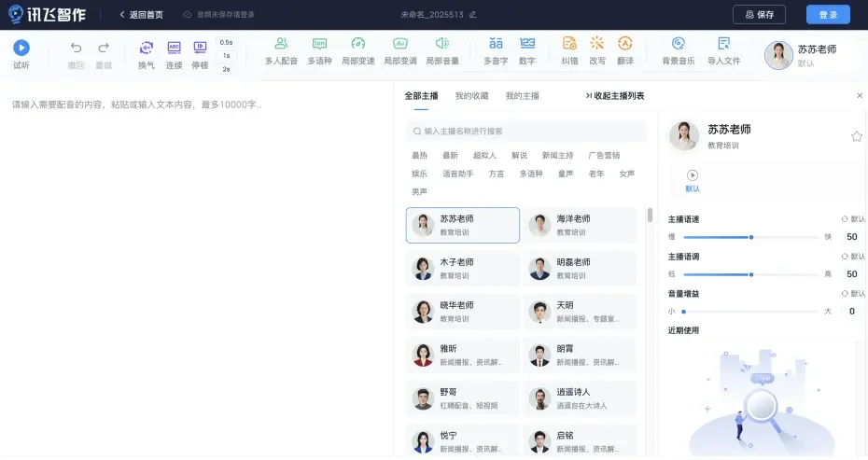Open the 多人配音 multi-voice tool
The image size is (868, 460).
[x=281, y=52]
